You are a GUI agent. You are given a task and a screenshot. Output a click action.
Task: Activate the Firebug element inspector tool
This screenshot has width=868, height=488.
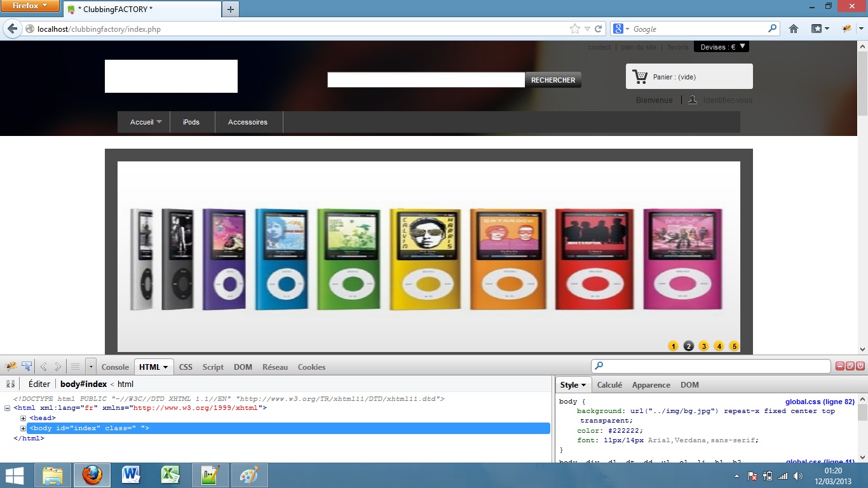[x=27, y=367]
